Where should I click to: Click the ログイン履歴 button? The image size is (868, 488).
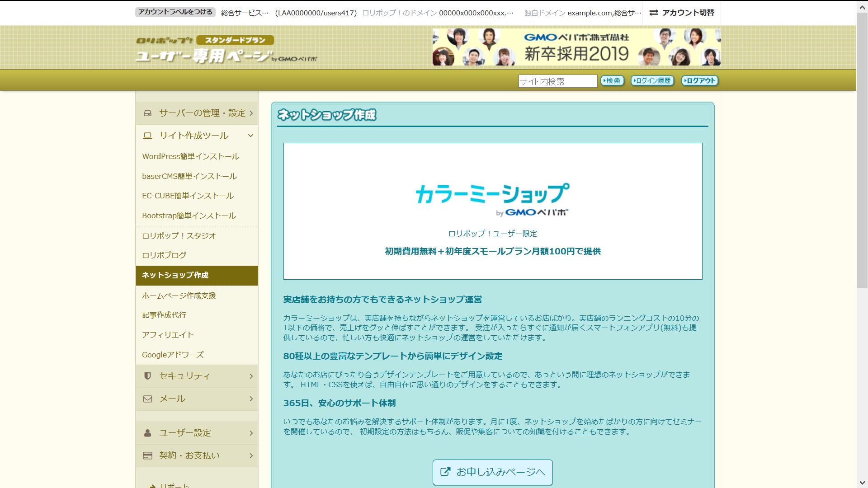click(x=652, y=80)
